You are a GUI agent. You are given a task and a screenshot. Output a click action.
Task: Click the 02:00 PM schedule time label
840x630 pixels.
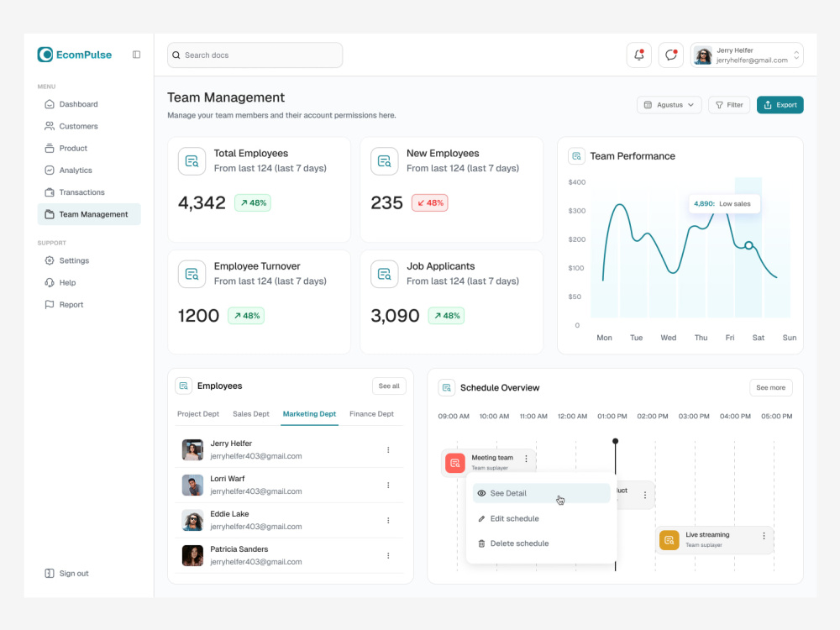point(653,417)
